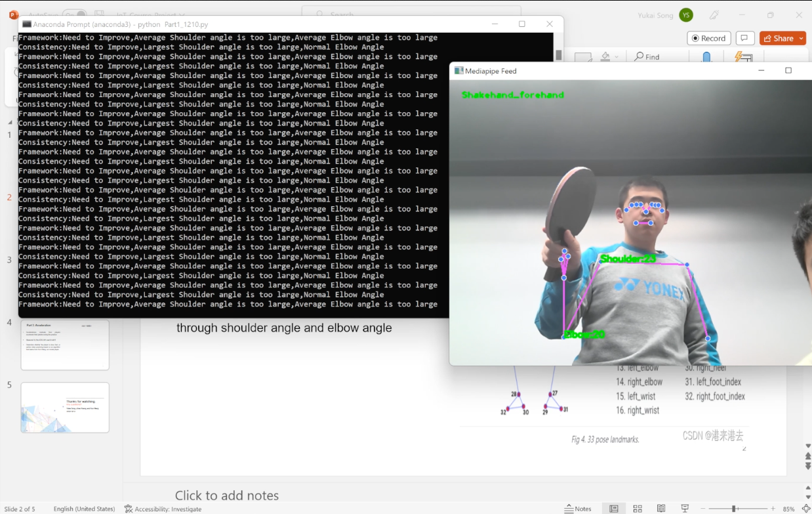This screenshot has width=812, height=514.
Task: Click '16. right_wrist' text on slide
Action: 638,410
